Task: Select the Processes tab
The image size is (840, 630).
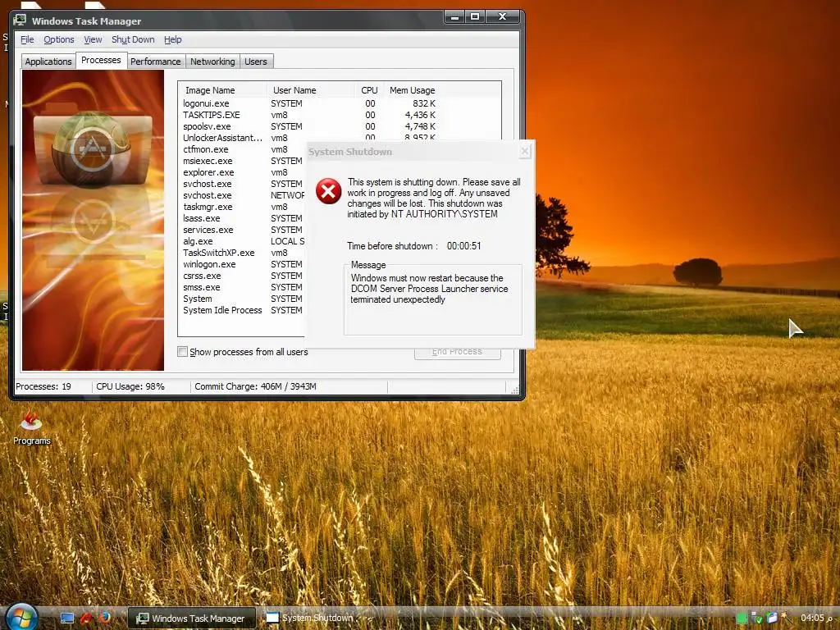Action: pyautogui.click(x=101, y=60)
